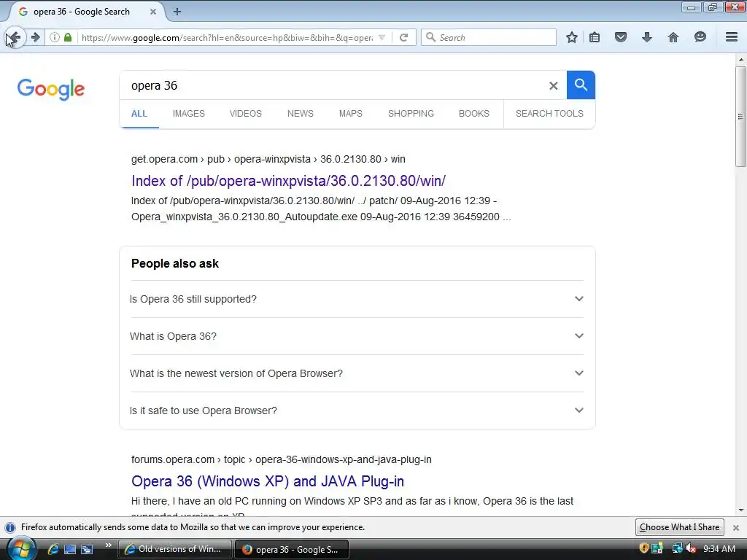Viewport: 747px width, 560px height.
Task: Click scrollbar down arrow
Action: click(x=740, y=510)
